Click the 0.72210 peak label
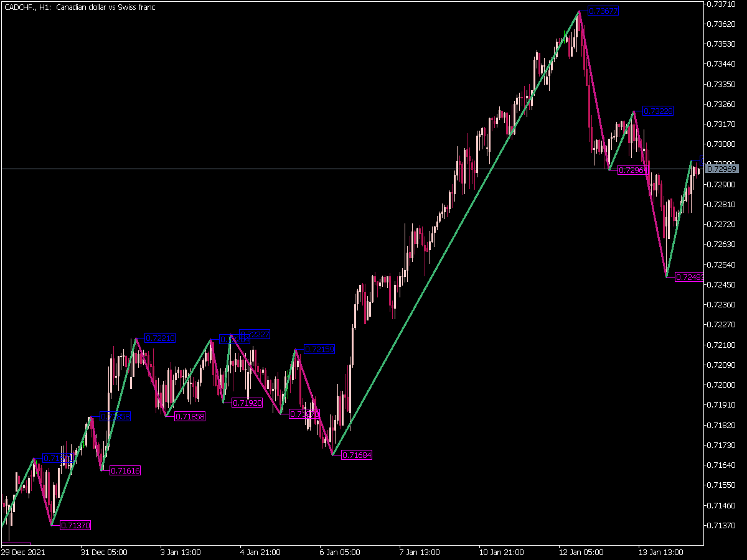747x560 pixels. point(160,338)
